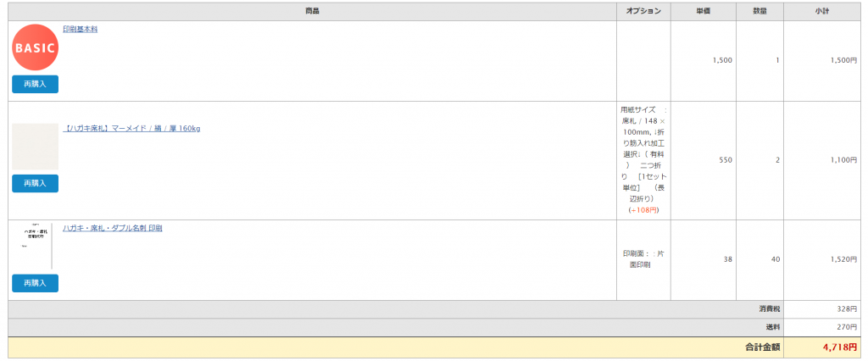Image resolution: width=868 pixels, height=361 pixels.
Task: Click the quantity 40 cell
Action: point(776,259)
